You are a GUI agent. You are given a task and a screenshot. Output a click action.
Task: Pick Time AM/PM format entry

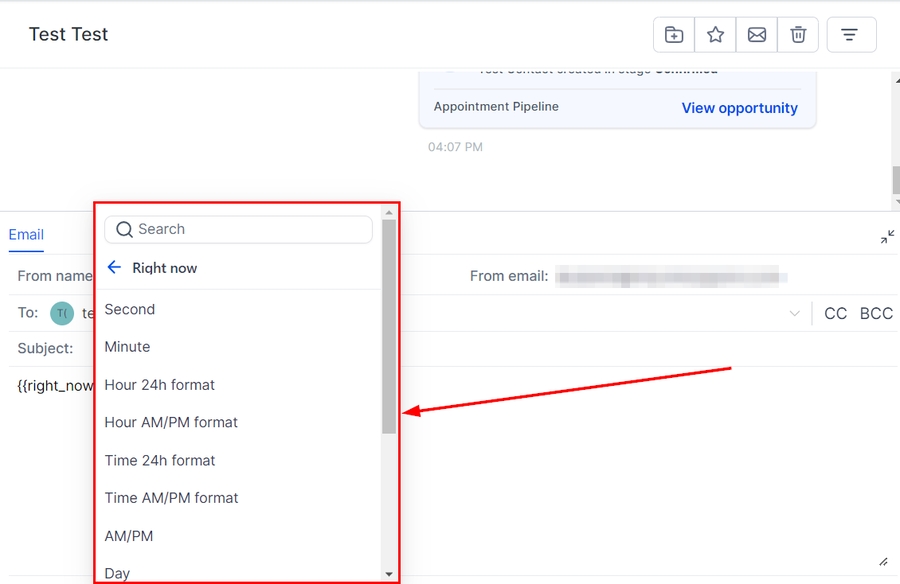[x=172, y=498]
